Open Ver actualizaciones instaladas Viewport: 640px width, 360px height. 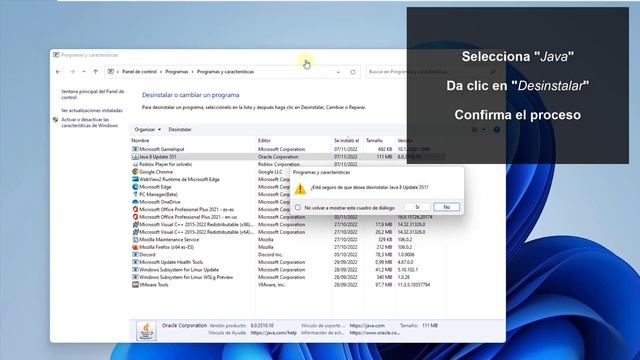coord(92,111)
